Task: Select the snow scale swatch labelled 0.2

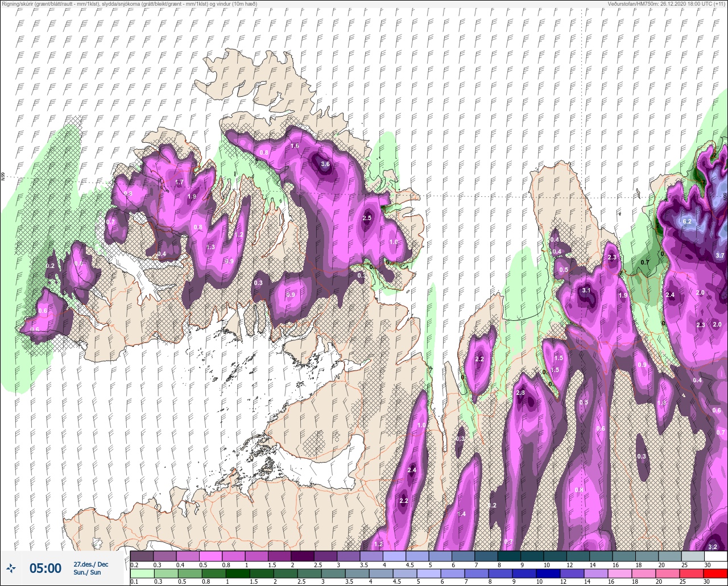Action: (142, 556)
